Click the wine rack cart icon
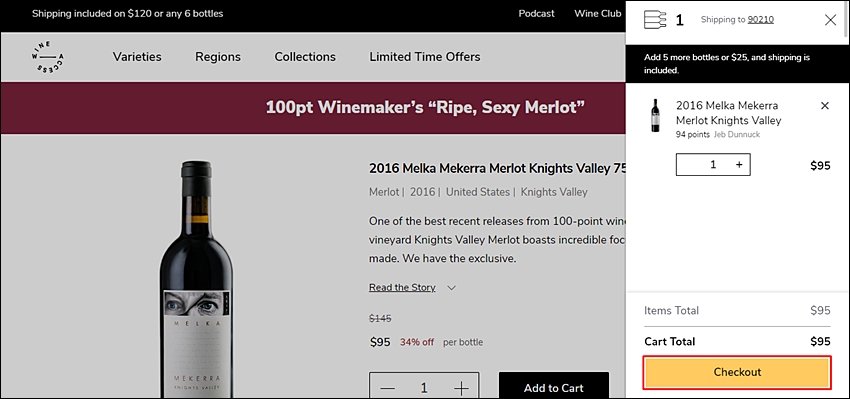This screenshot has height=399, width=850. [655, 20]
